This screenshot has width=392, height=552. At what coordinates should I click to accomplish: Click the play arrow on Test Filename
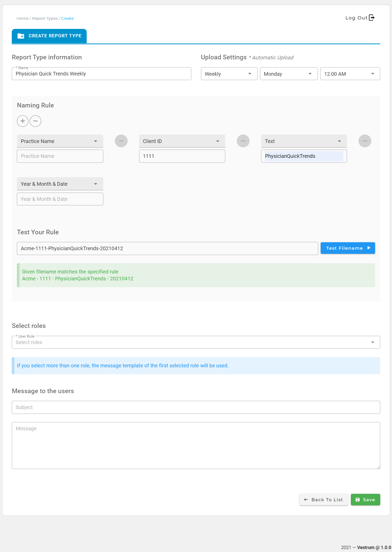[x=369, y=248]
